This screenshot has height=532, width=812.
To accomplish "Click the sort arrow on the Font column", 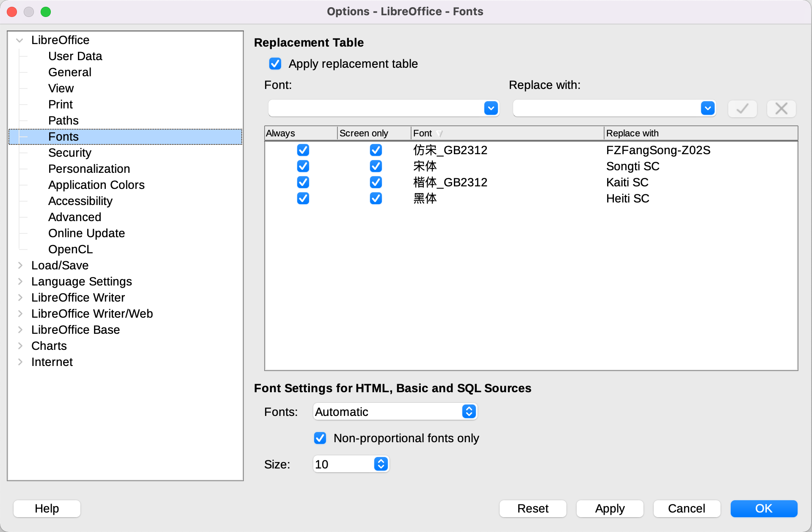I will [x=440, y=133].
